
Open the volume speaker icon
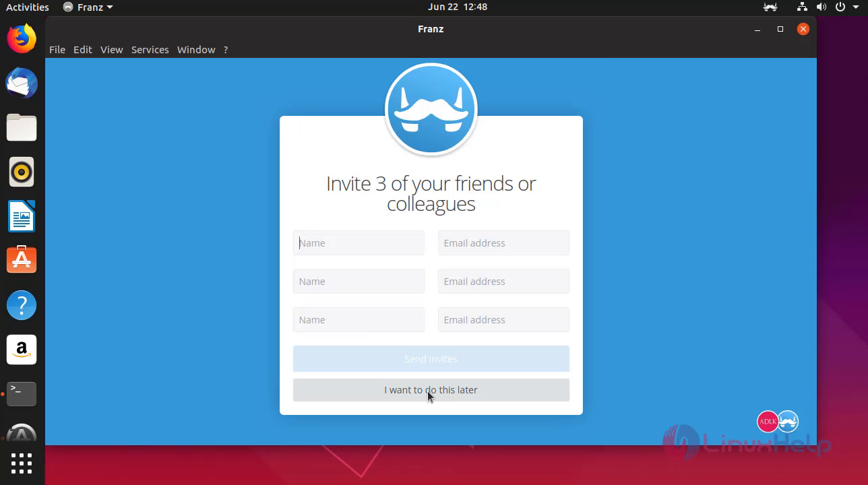point(821,7)
